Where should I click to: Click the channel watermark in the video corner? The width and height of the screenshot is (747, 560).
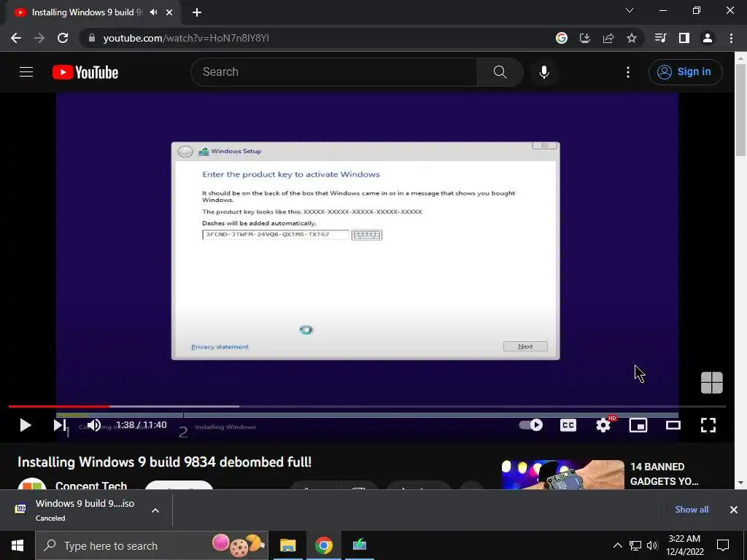click(x=712, y=382)
